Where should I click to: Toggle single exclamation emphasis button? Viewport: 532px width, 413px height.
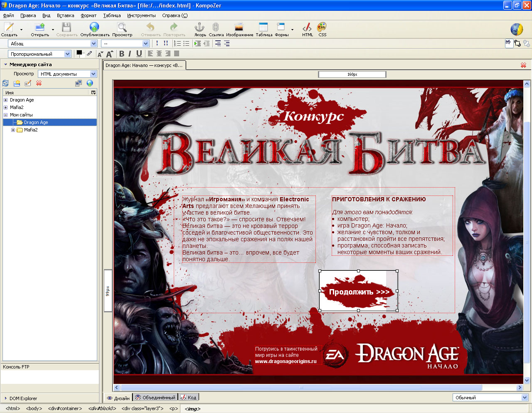click(157, 43)
